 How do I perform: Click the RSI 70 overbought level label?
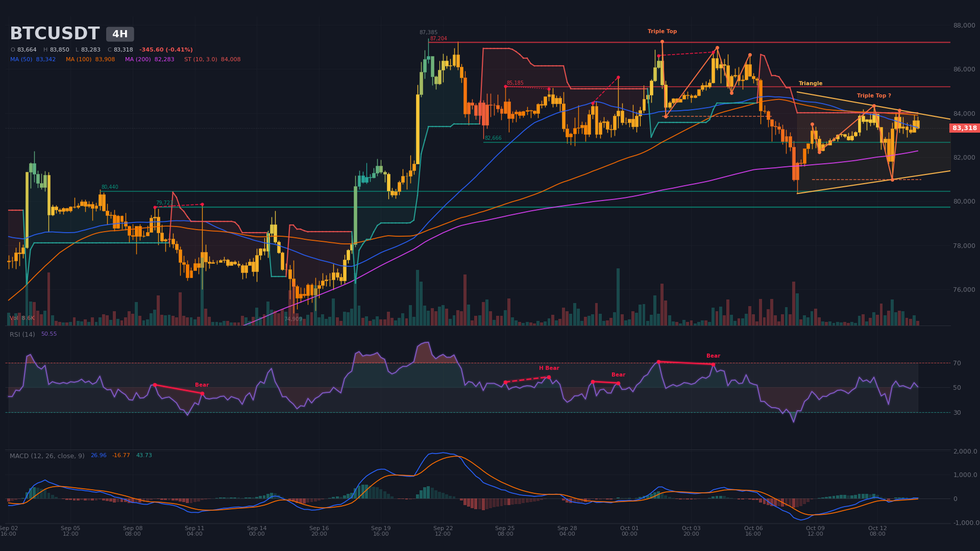pos(957,363)
